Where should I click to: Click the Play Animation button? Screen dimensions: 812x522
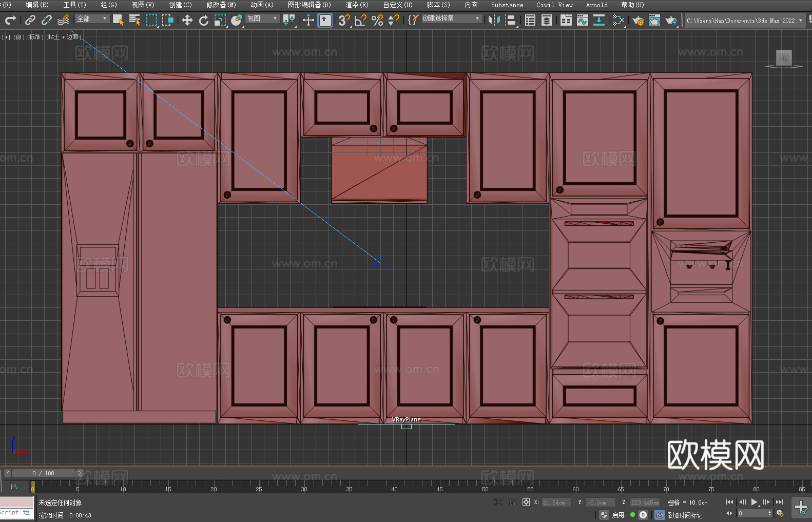(755, 502)
